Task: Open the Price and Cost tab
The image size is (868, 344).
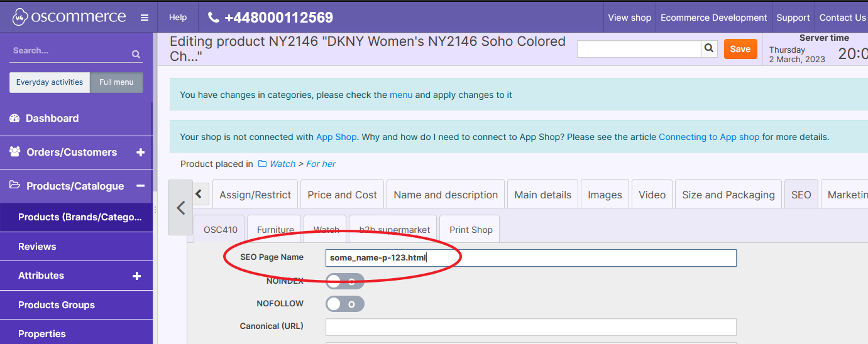Action: [x=342, y=195]
